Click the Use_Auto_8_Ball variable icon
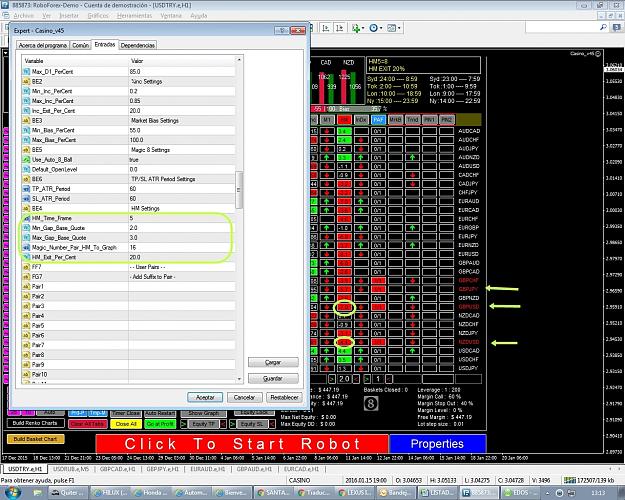Viewport: 625px width, 500px height. tap(26, 159)
